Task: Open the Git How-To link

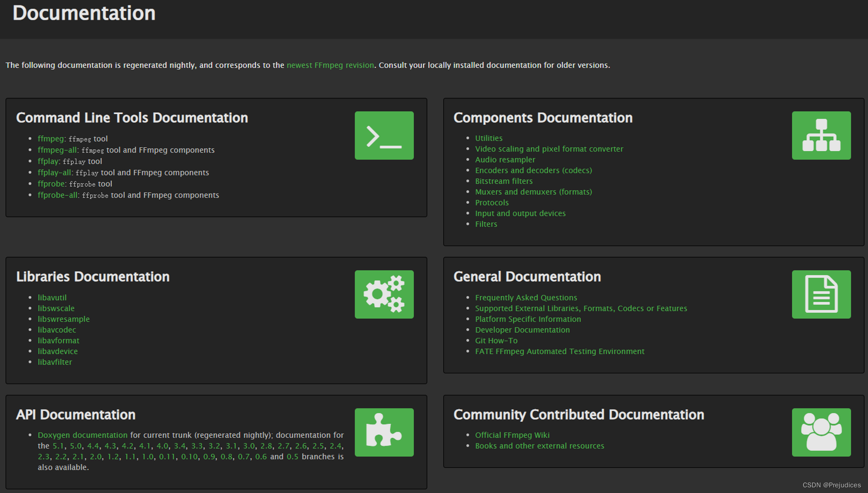Action: 496,341
